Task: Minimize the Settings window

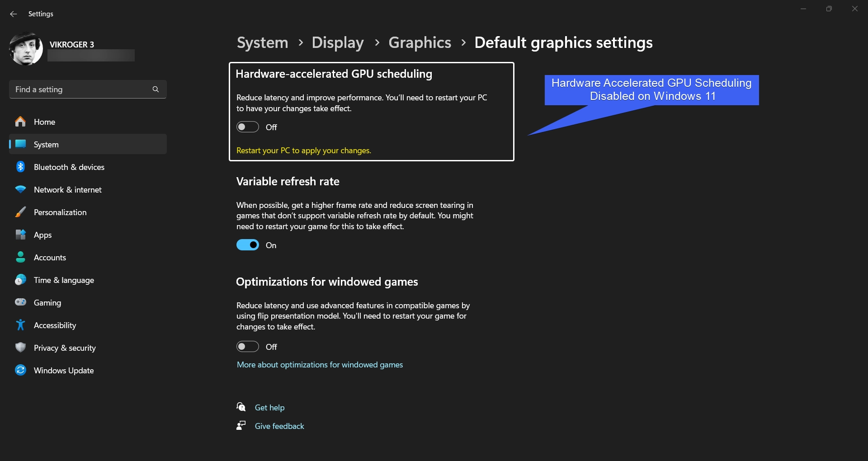Action: pyautogui.click(x=803, y=9)
